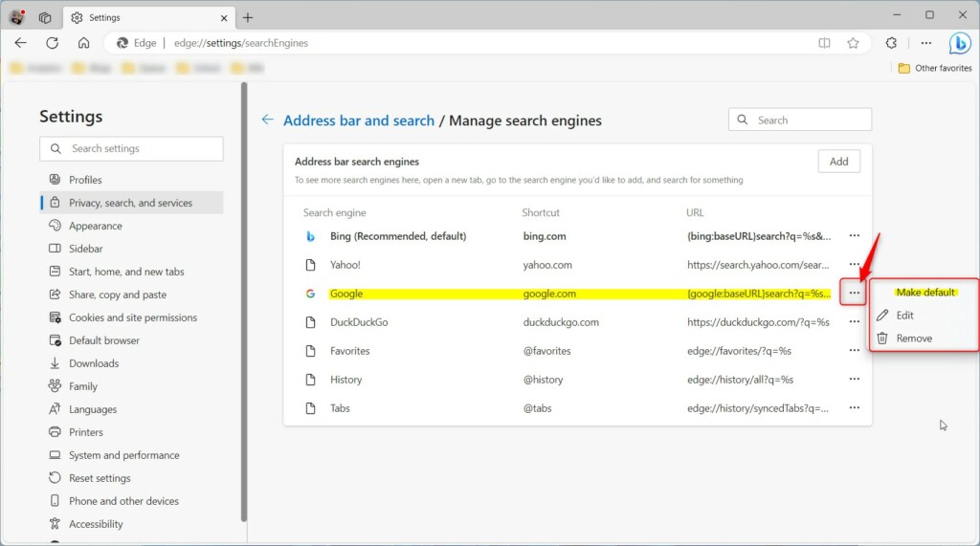980x546 pixels.
Task: Open more actions for Bing row
Action: (x=855, y=236)
